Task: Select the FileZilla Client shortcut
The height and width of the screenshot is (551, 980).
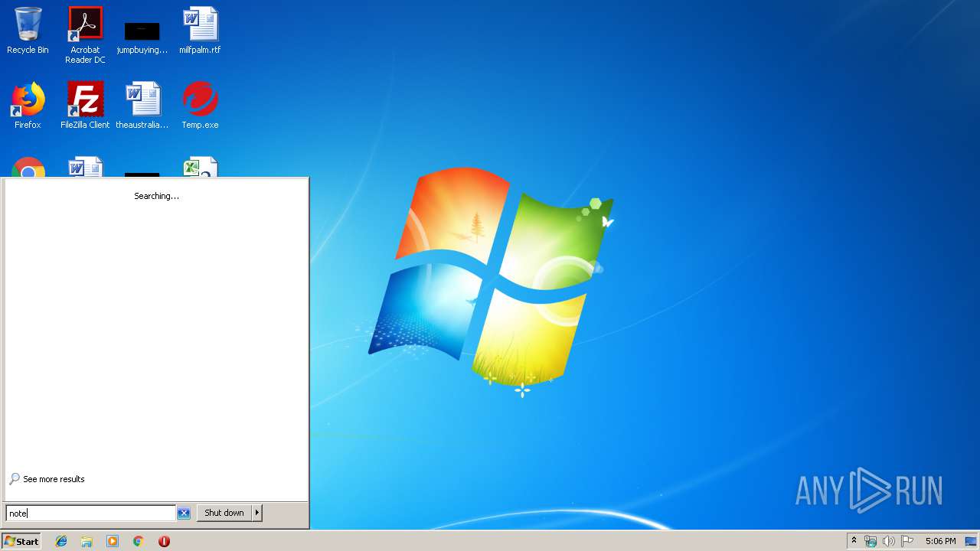Action: click(85, 106)
